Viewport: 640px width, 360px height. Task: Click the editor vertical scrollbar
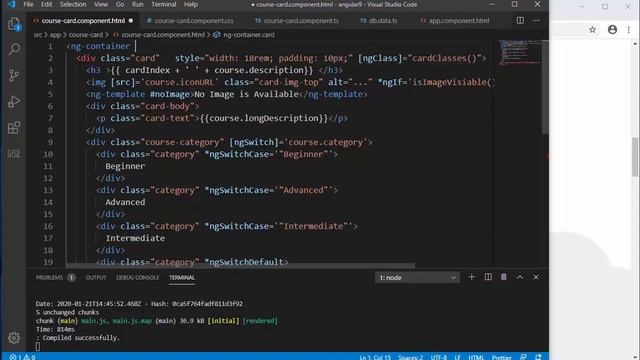point(545,87)
